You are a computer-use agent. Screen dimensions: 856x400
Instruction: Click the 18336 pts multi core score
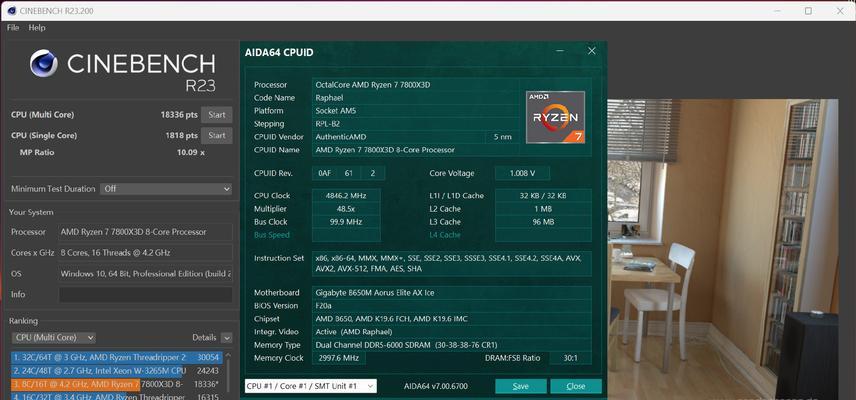tap(179, 115)
